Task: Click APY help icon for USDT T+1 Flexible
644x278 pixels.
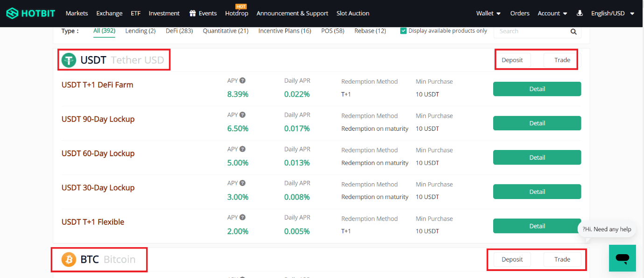Action: [x=243, y=217]
